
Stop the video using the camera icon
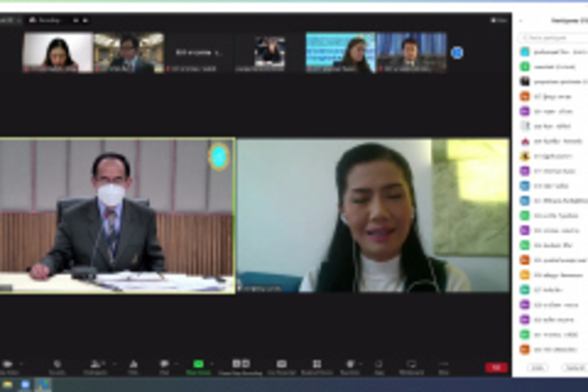[7, 364]
